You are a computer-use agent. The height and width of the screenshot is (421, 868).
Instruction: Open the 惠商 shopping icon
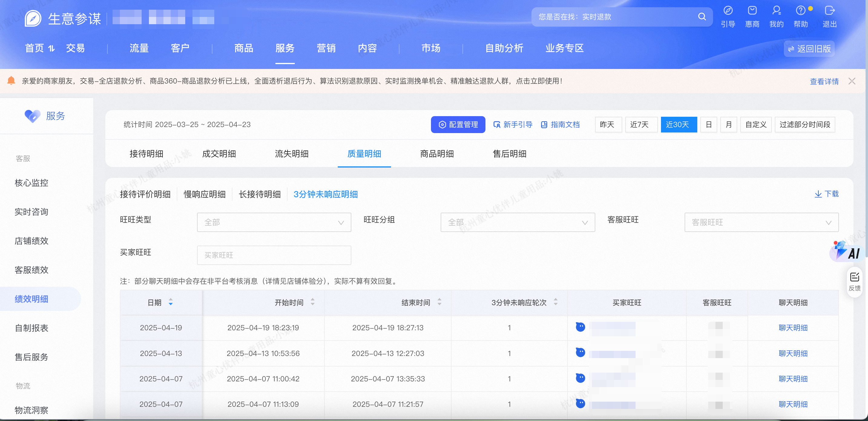point(752,11)
